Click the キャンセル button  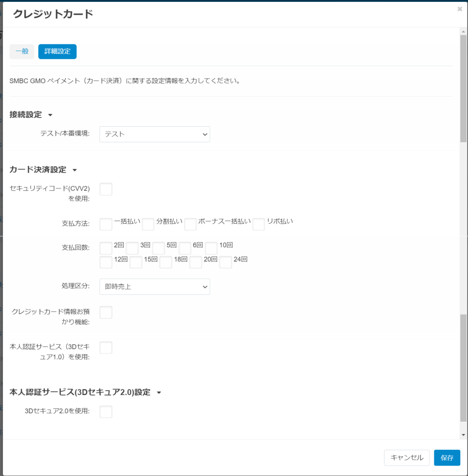pyautogui.click(x=407, y=457)
